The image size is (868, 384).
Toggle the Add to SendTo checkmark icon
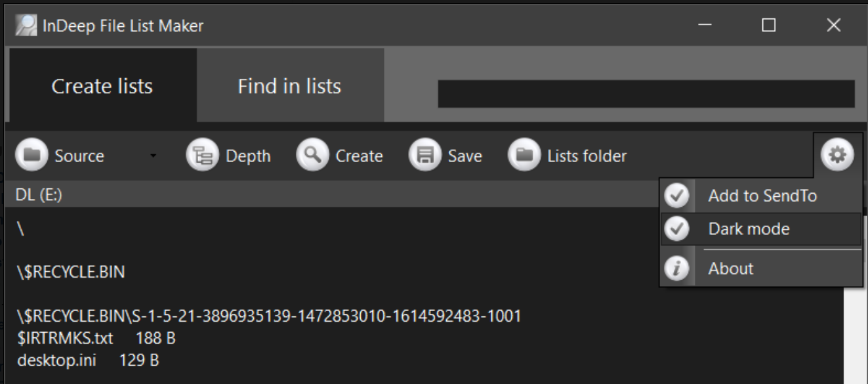click(676, 195)
